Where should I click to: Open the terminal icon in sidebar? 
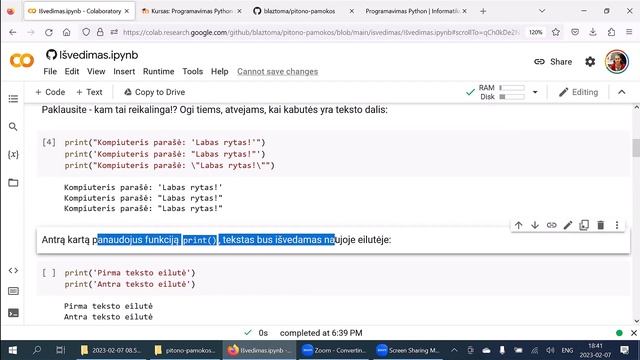point(13,313)
